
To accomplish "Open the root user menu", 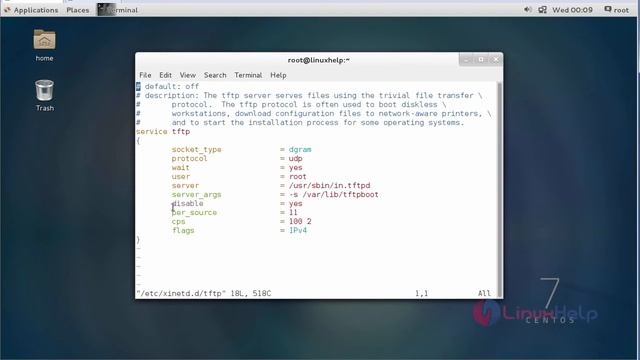I will point(617,10).
